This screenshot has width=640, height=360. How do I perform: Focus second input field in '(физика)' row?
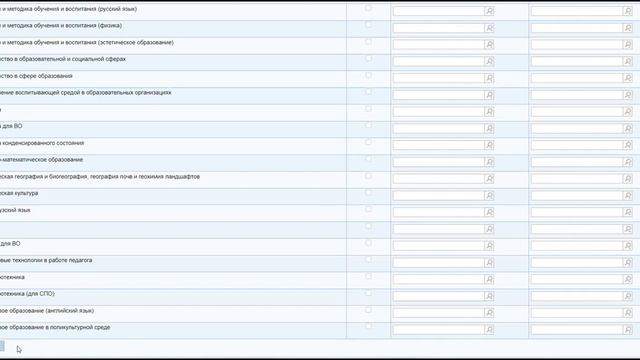coord(577,28)
